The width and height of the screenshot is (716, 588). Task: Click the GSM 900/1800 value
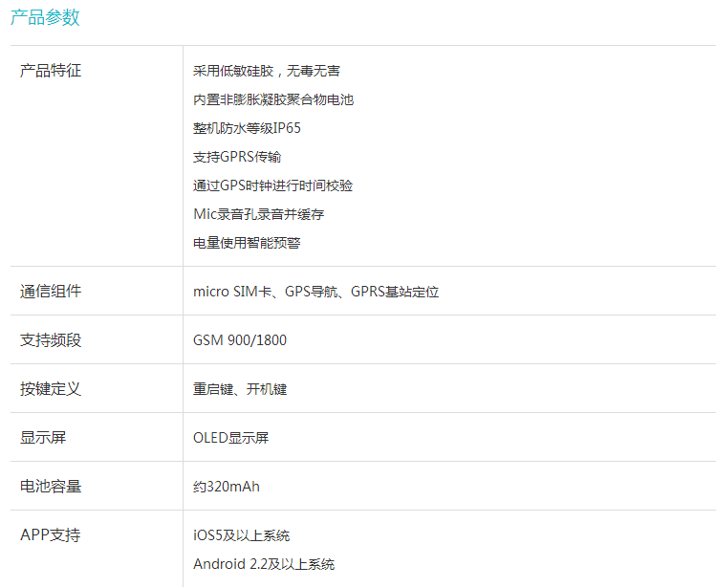pyautogui.click(x=240, y=340)
